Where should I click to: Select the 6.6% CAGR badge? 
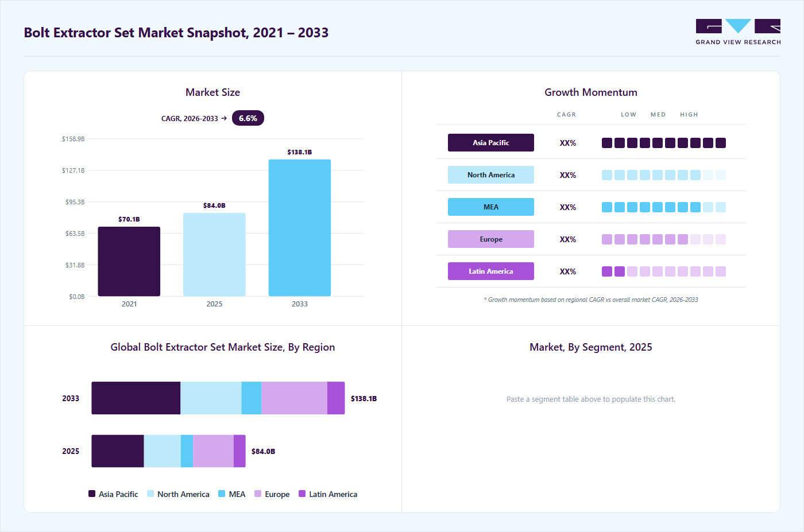point(248,118)
